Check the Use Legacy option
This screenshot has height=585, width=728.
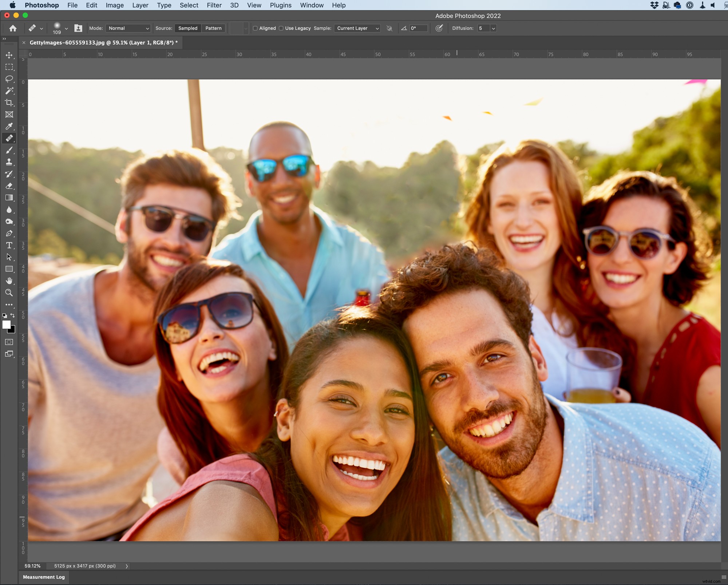281,28
